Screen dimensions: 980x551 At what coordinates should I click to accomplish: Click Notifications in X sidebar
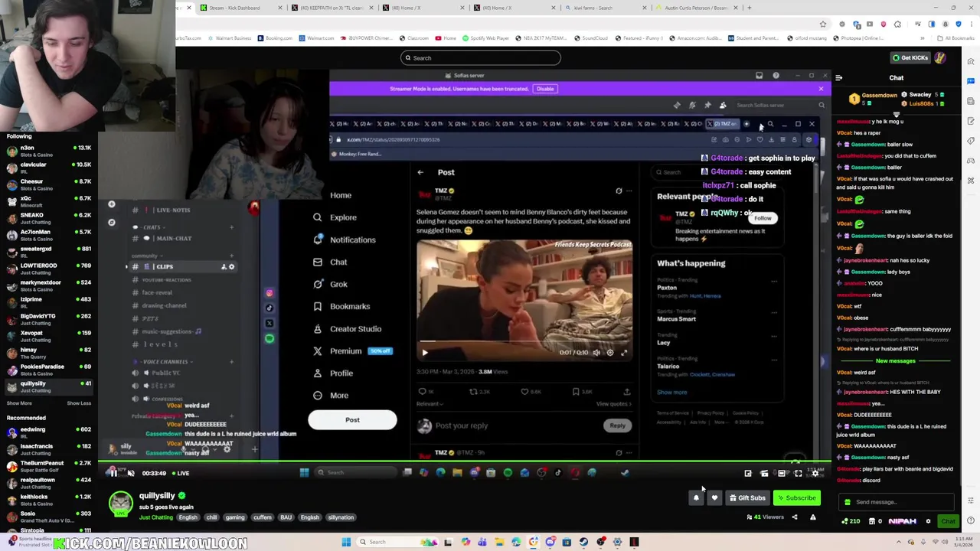coord(344,240)
